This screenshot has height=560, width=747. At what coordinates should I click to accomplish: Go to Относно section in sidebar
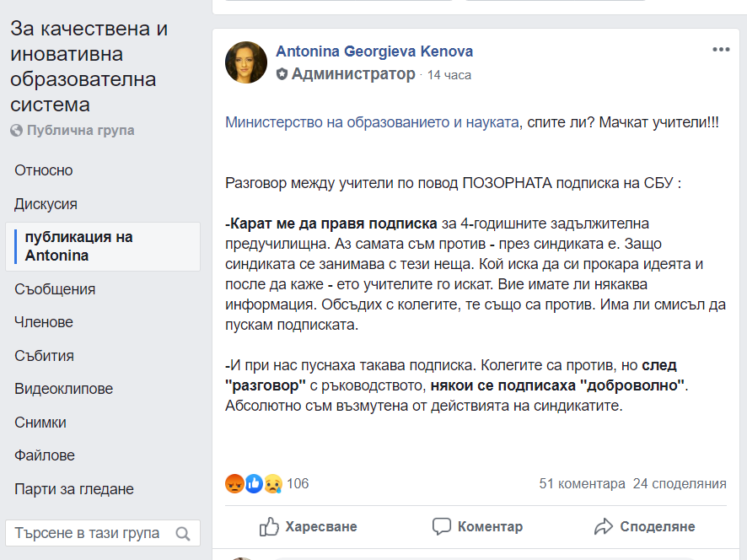tap(44, 170)
